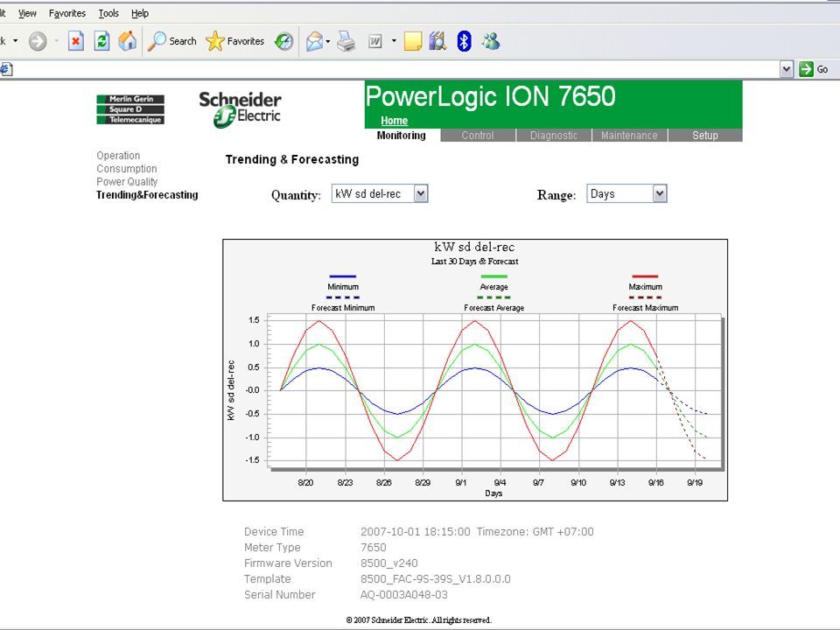Open the Range dropdown showing Days
Screen dimensions: 840x630
pyautogui.click(x=626, y=194)
